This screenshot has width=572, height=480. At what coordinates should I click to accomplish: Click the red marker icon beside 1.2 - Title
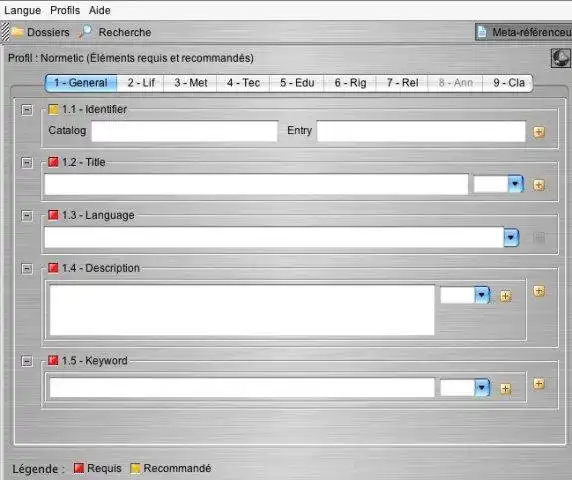(x=53, y=162)
